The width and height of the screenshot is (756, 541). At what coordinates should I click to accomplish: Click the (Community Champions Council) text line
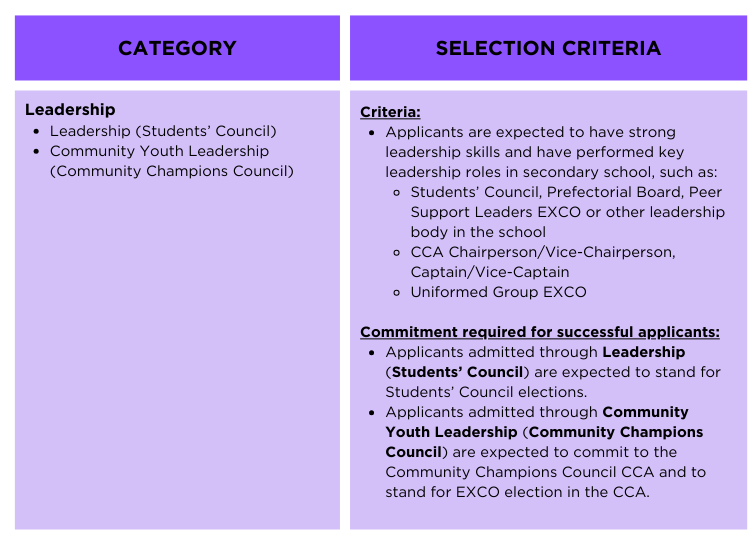click(x=172, y=171)
